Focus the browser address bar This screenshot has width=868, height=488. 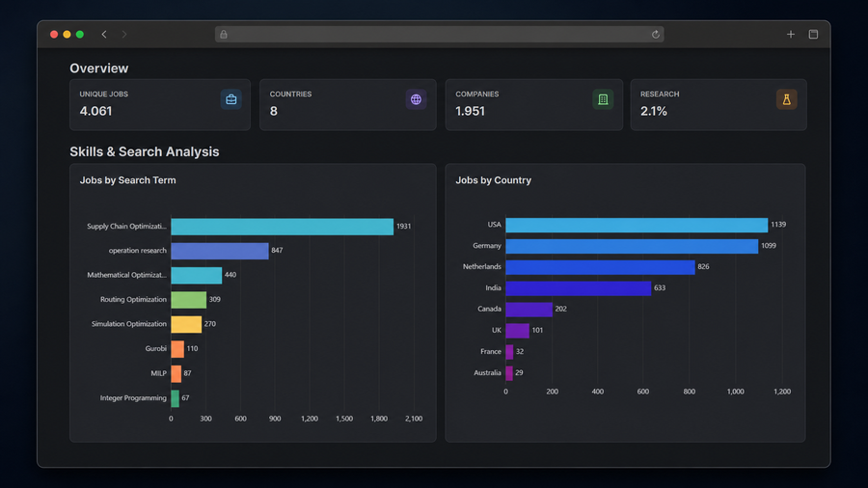(x=440, y=35)
